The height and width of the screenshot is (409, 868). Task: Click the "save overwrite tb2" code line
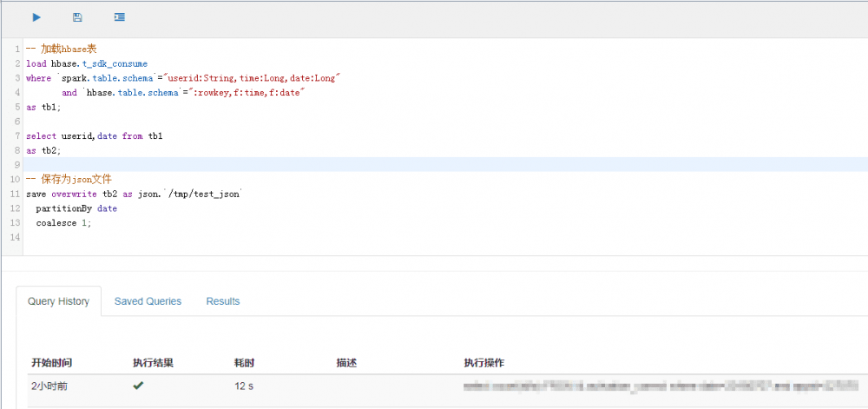tap(135, 194)
